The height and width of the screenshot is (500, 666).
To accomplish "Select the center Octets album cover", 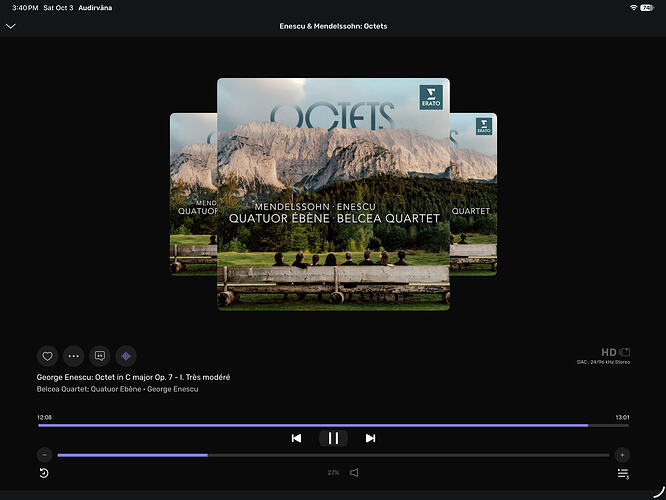I will [x=333, y=194].
